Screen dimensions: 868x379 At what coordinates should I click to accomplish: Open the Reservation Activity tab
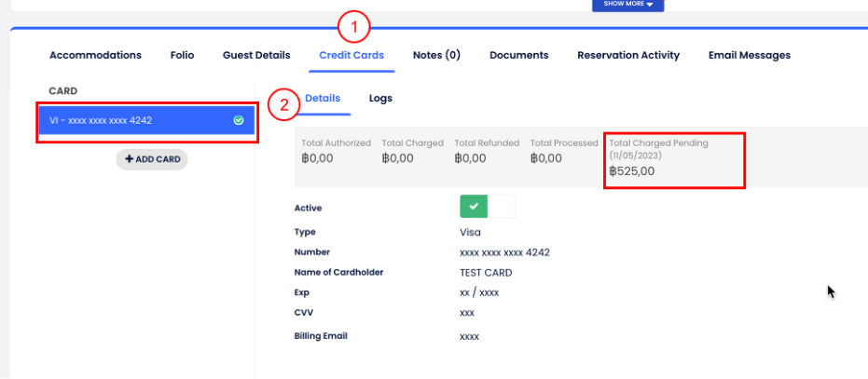(628, 55)
